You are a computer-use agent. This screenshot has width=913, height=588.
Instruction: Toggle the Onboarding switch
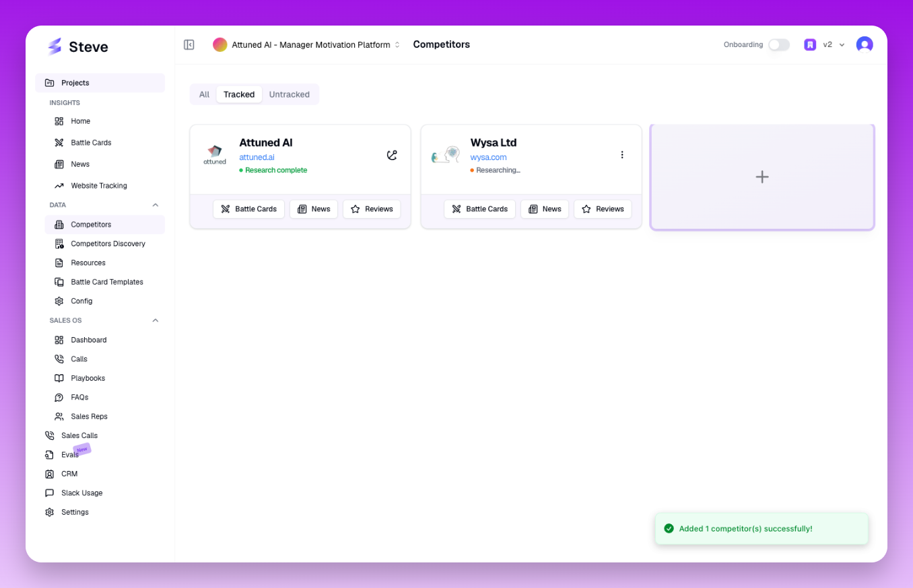(x=779, y=44)
